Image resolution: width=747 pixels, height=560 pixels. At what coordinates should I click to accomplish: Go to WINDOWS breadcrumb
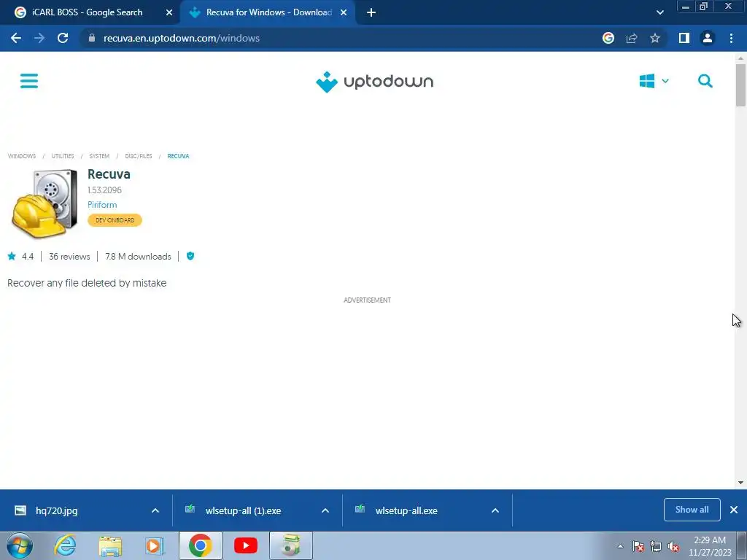click(22, 156)
